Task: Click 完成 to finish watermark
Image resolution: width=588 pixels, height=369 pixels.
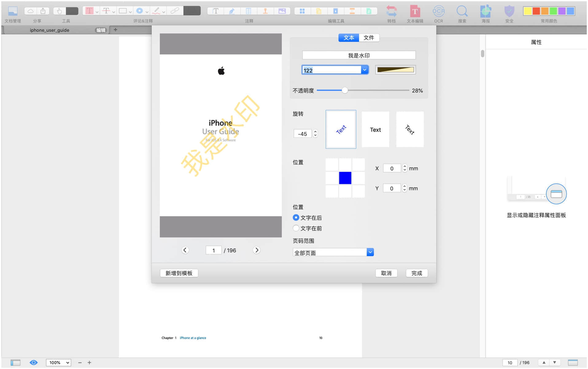Action: [416, 273]
